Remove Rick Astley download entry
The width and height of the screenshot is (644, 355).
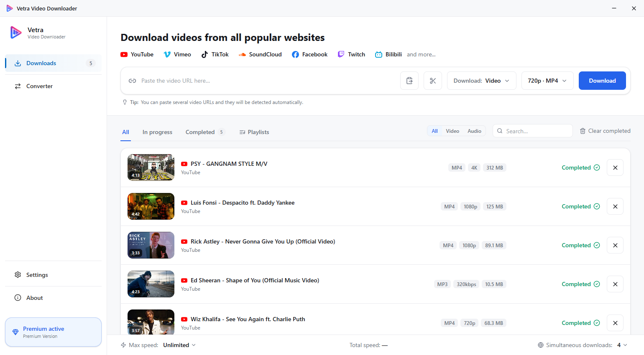pyautogui.click(x=615, y=245)
